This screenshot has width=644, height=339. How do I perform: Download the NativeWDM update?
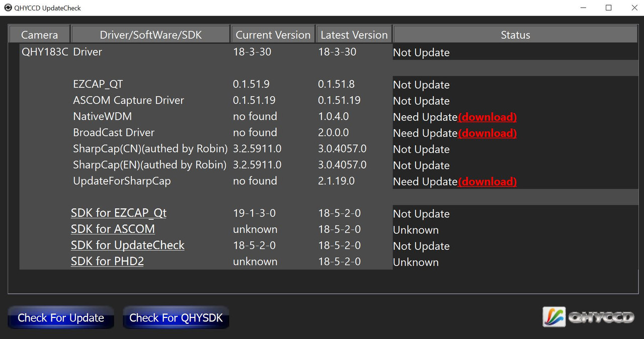point(487,117)
